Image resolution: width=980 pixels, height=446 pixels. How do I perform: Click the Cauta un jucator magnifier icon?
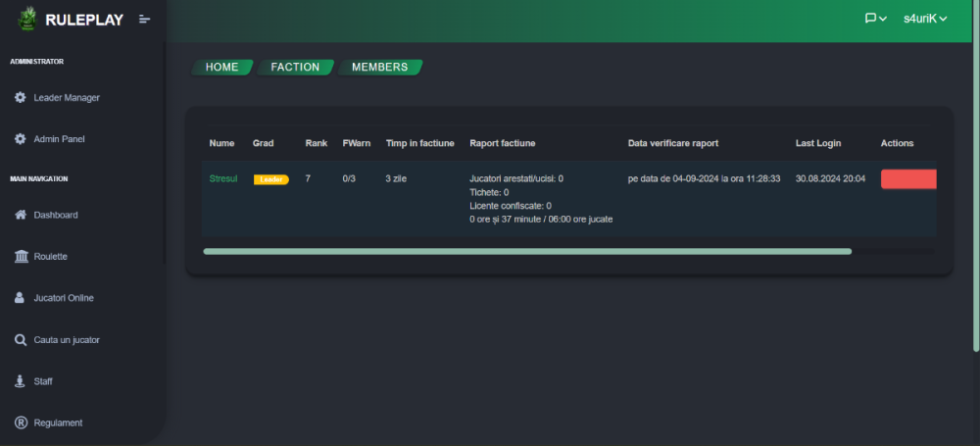[x=21, y=340]
